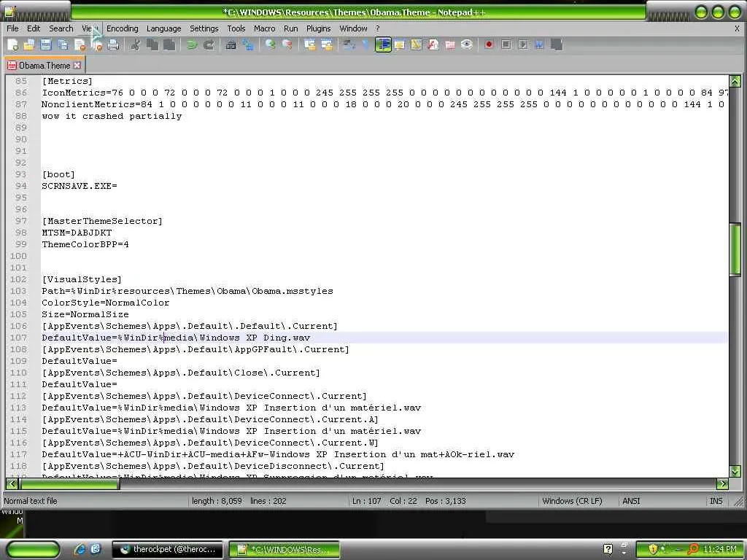This screenshot has height=560, width=747.
Task: Open Find with the binoculars icon
Action: coord(231,44)
